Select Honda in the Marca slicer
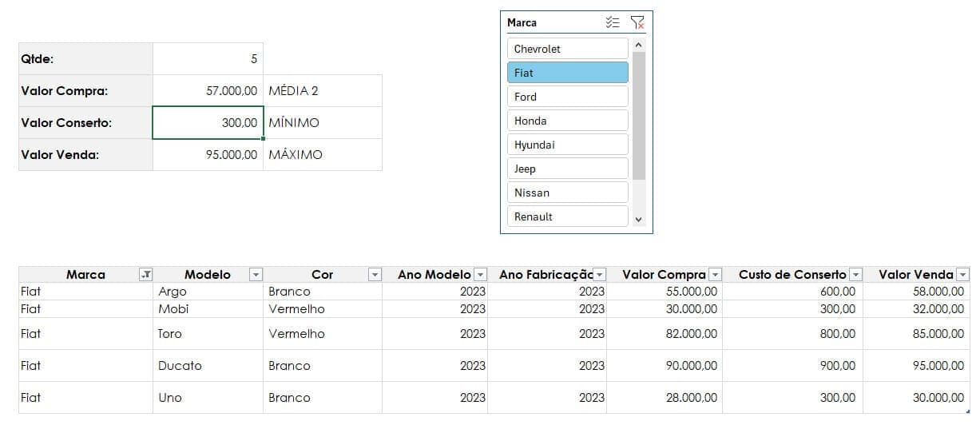 tap(568, 121)
